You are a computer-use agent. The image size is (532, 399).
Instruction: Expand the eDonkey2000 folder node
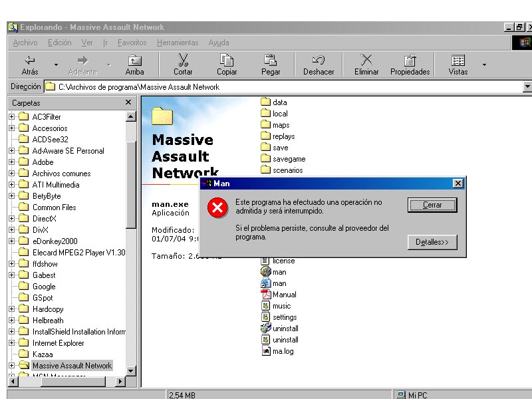pyautogui.click(x=12, y=241)
